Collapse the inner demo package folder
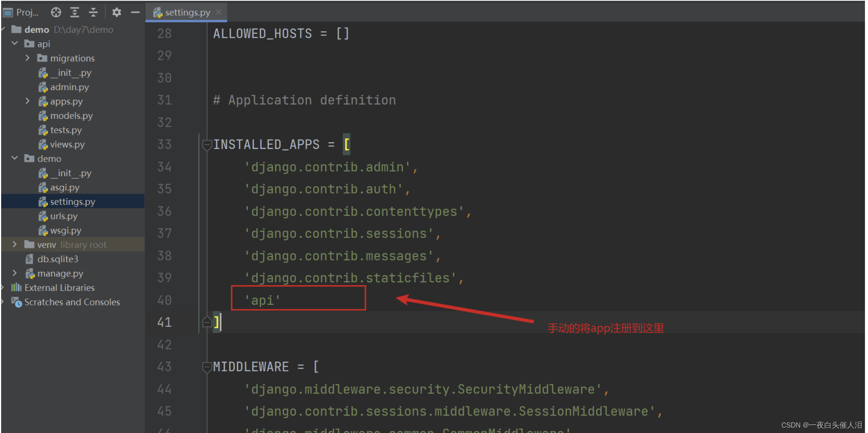This screenshot has height=433, width=868. pos(15,158)
